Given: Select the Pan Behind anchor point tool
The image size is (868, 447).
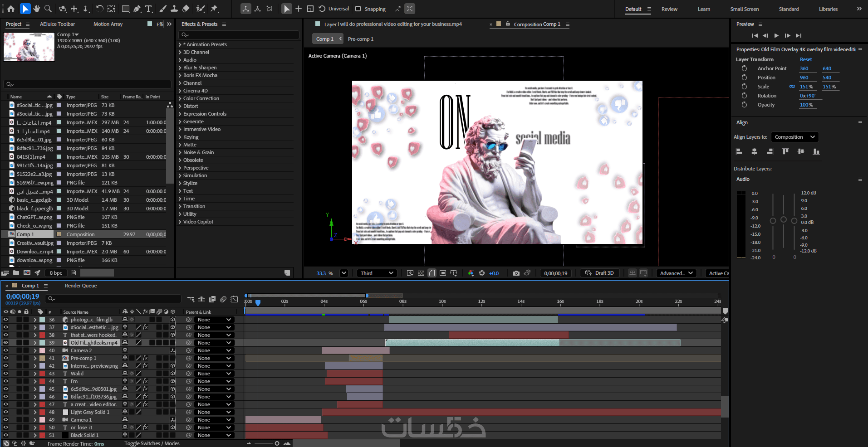Looking at the screenshot, I should pos(112,9).
